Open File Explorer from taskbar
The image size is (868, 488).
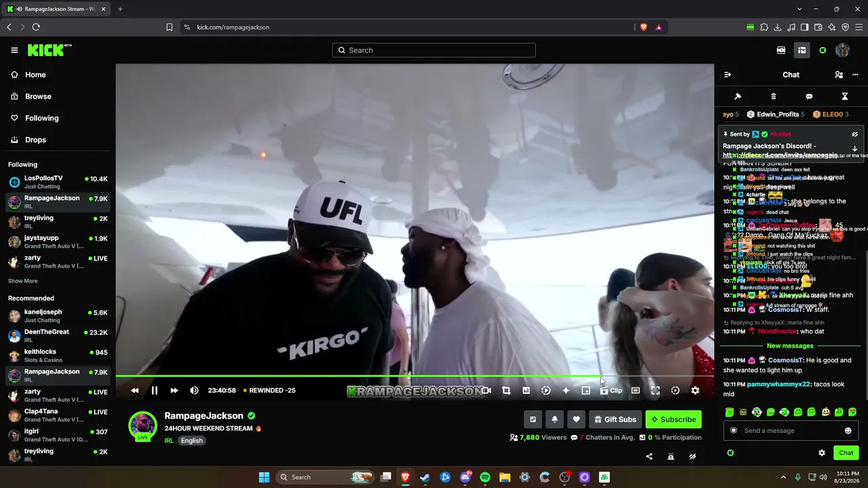click(x=505, y=477)
